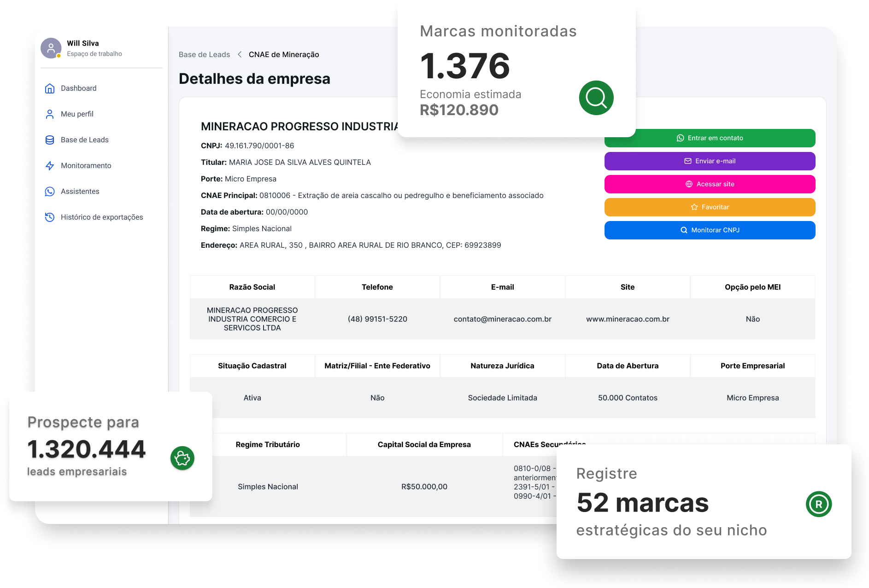Click 50.000 Contatos cell
Screen dimensions: 869x588
point(628,398)
